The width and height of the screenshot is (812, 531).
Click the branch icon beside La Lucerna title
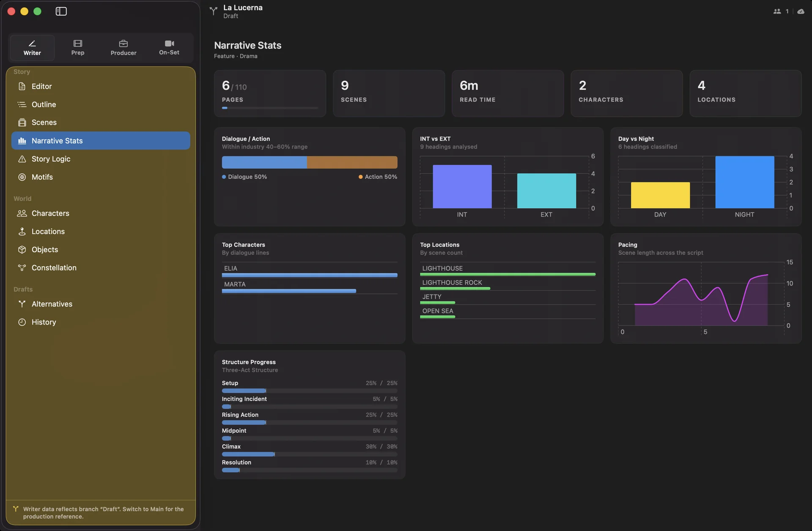(214, 11)
